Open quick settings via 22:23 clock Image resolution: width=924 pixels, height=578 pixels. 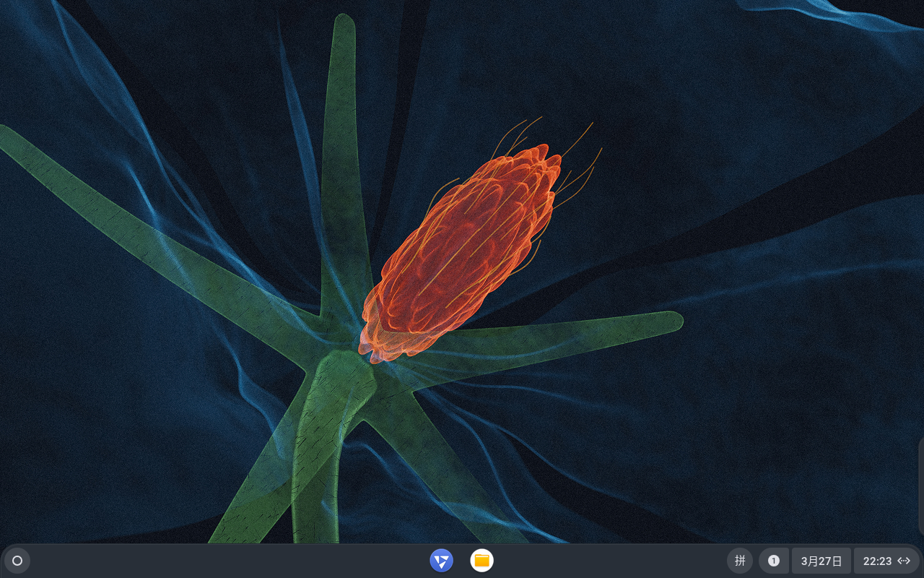(x=877, y=561)
